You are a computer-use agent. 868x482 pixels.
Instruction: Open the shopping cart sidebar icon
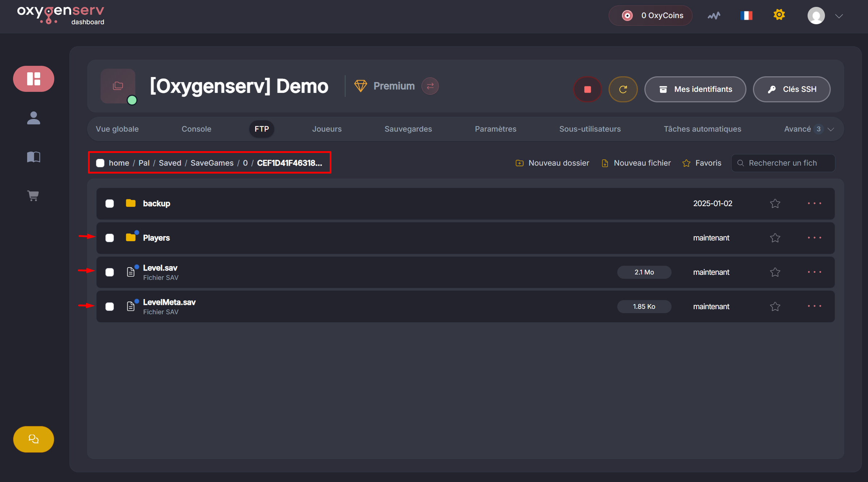33,196
